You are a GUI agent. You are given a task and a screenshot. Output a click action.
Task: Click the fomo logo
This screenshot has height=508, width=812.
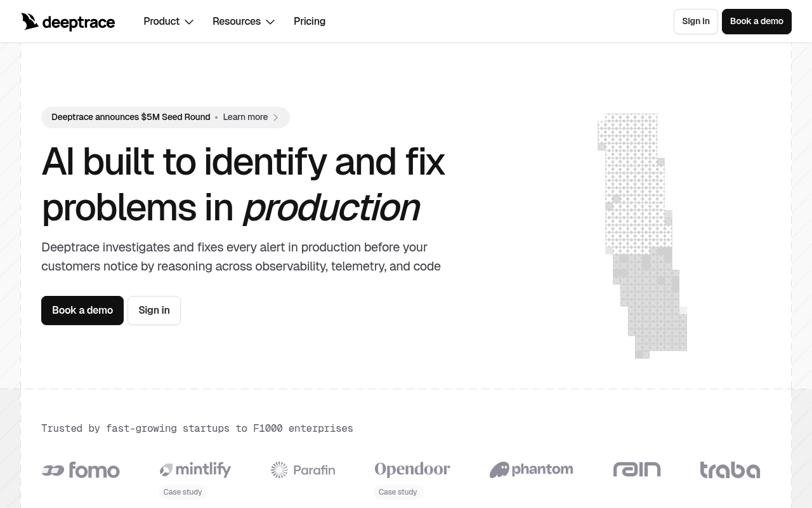point(81,471)
